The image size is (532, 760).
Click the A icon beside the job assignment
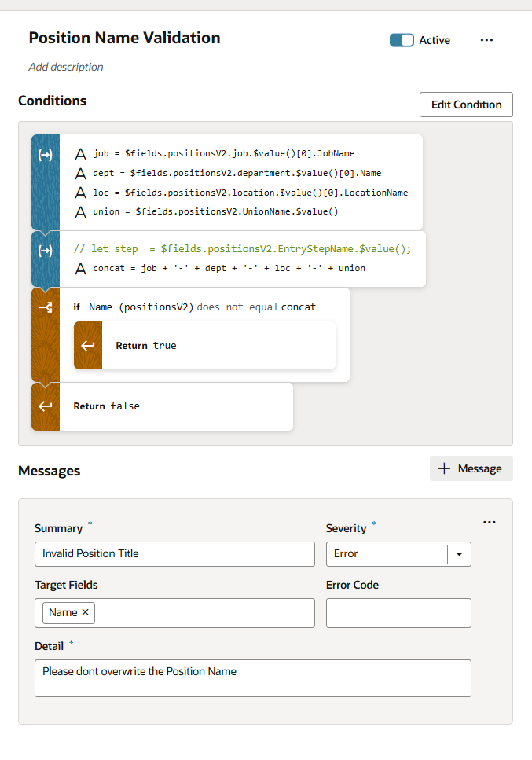coord(81,153)
